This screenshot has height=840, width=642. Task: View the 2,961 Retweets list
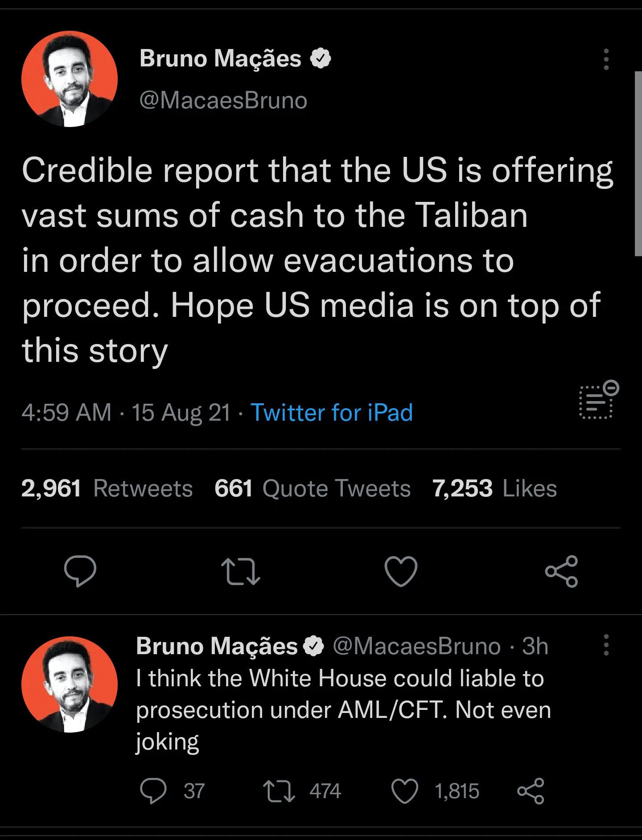[107, 488]
